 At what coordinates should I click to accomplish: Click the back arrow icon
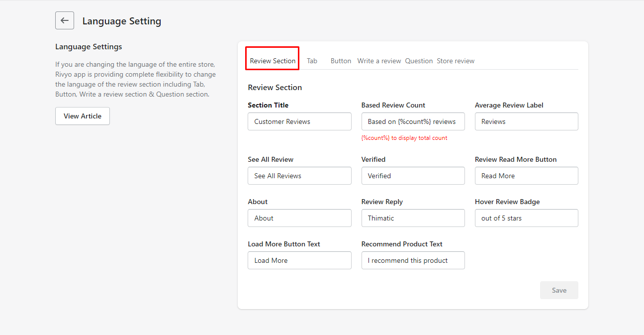click(x=64, y=20)
